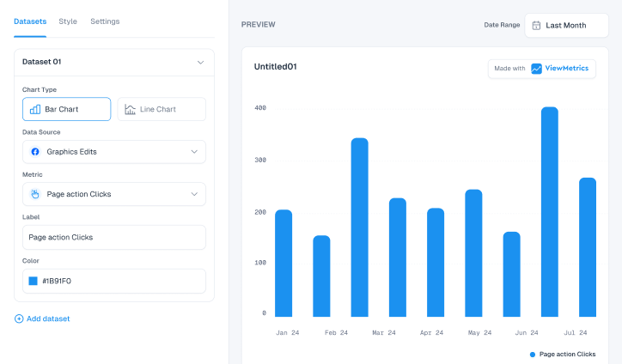Click the blue legend dot for Page action Clicks
Viewport: 622px width, 364px height.
533,354
